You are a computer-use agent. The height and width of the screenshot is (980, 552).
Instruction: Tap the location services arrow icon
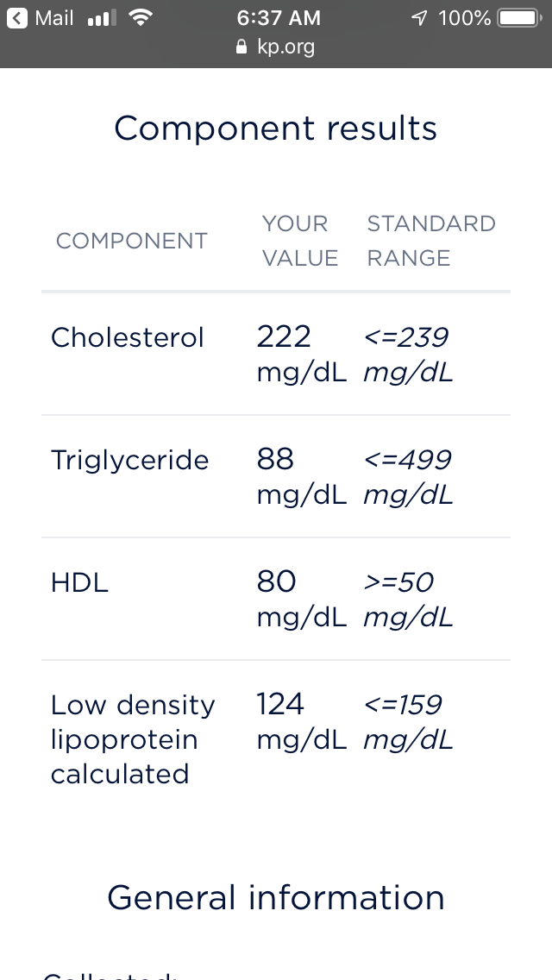click(x=420, y=18)
